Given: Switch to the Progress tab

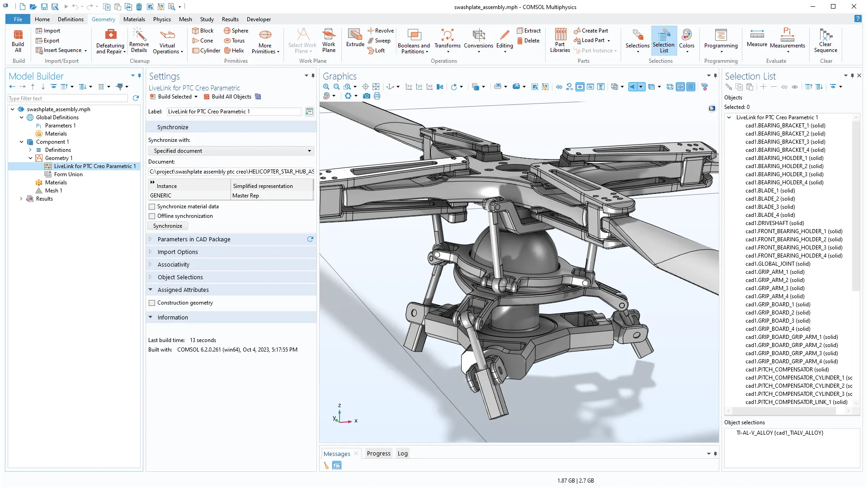Looking at the screenshot, I should [378, 453].
